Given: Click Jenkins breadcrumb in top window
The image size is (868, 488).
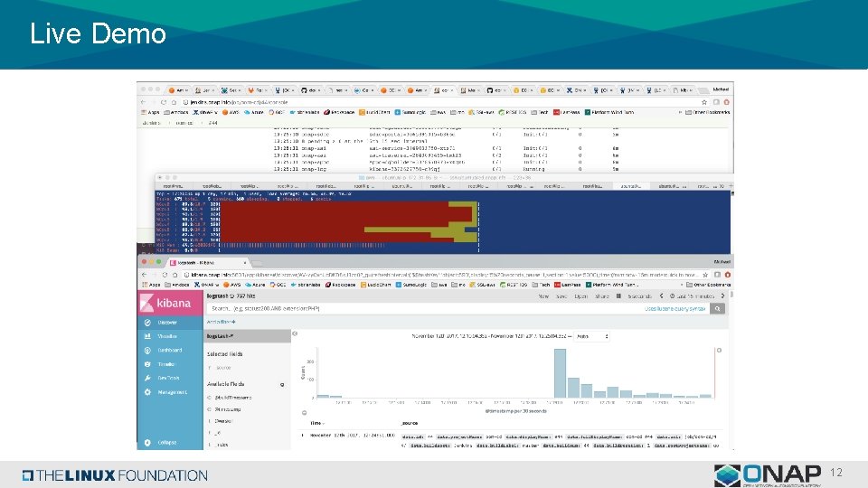Looking at the screenshot, I should pos(151,124).
